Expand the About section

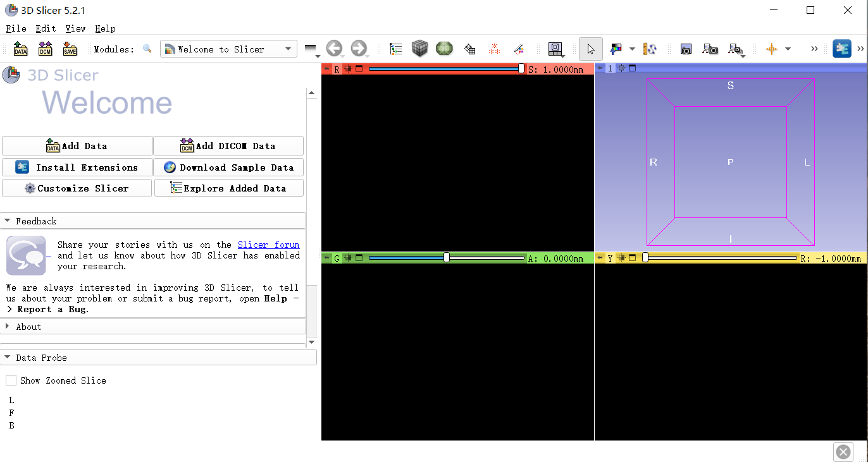point(153,327)
